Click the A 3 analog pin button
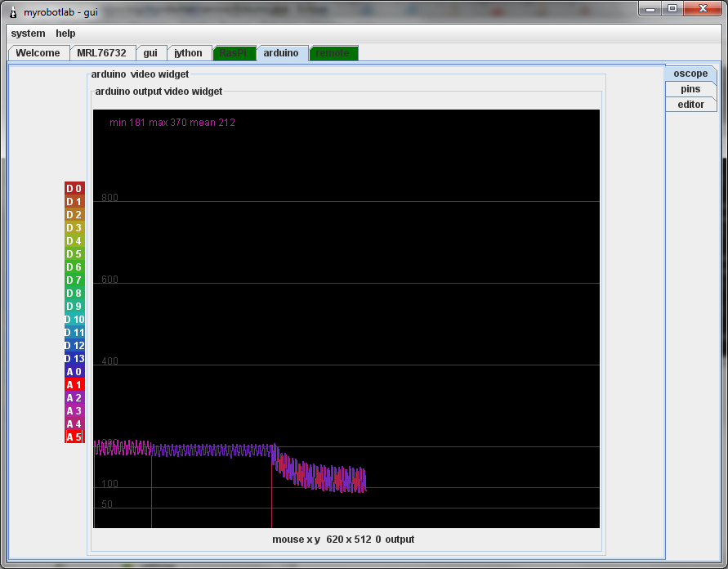728x569 pixels. point(74,410)
